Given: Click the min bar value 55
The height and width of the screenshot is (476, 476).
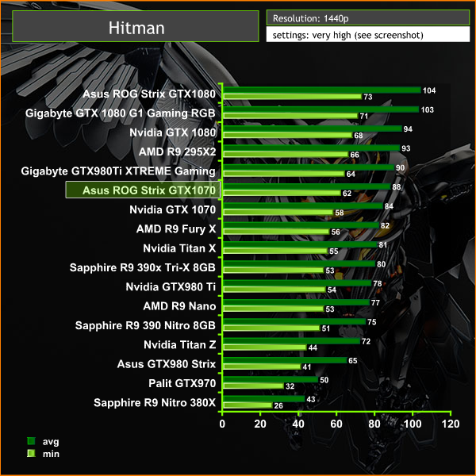Looking at the screenshot, I should coord(334,251).
